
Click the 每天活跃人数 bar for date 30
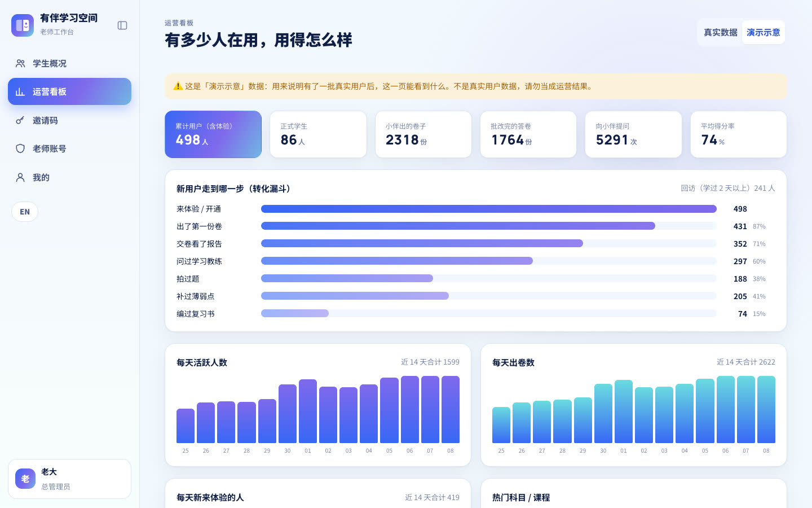(x=288, y=414)
